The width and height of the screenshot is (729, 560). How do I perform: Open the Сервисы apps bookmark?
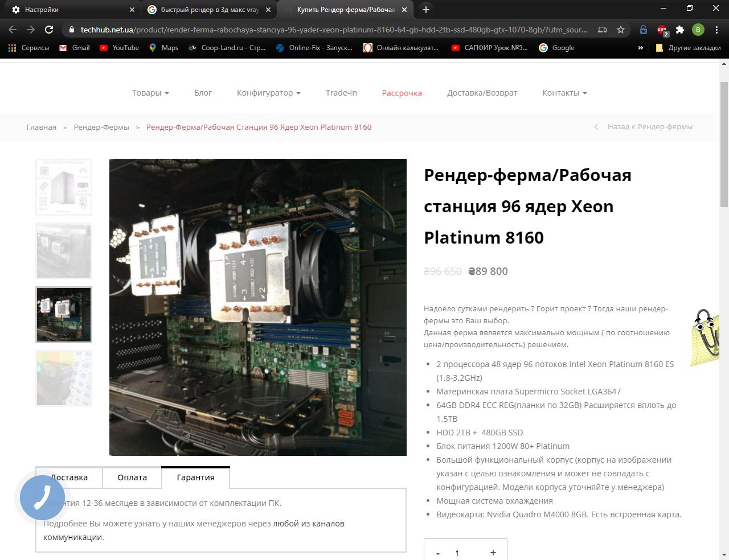(29, 48)
